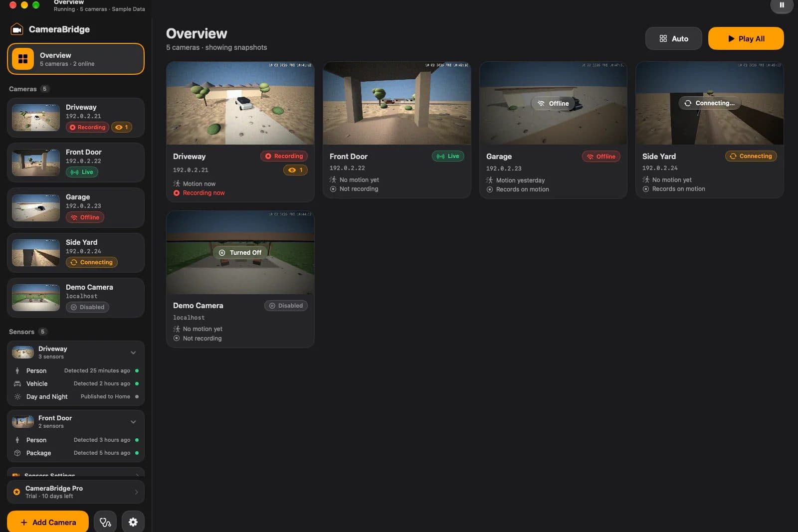
Task: Click the Day and Night sensor icon
Action: click(x=17, y=397)
